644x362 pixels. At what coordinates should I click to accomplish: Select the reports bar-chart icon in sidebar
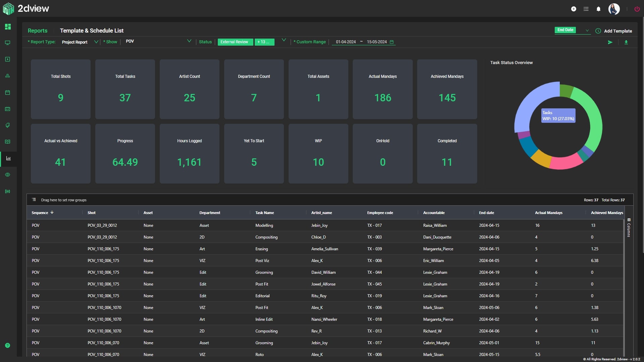[x=8, y=158]
